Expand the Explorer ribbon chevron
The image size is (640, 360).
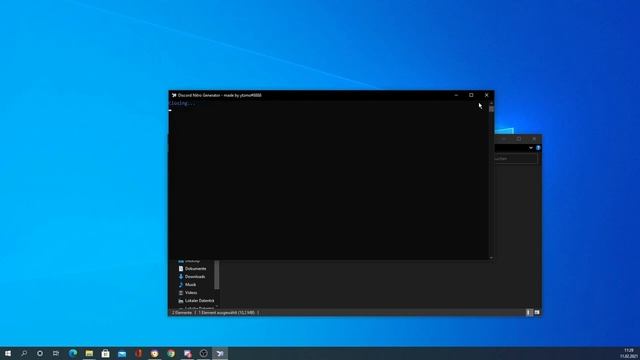click(x=531, y=148)
